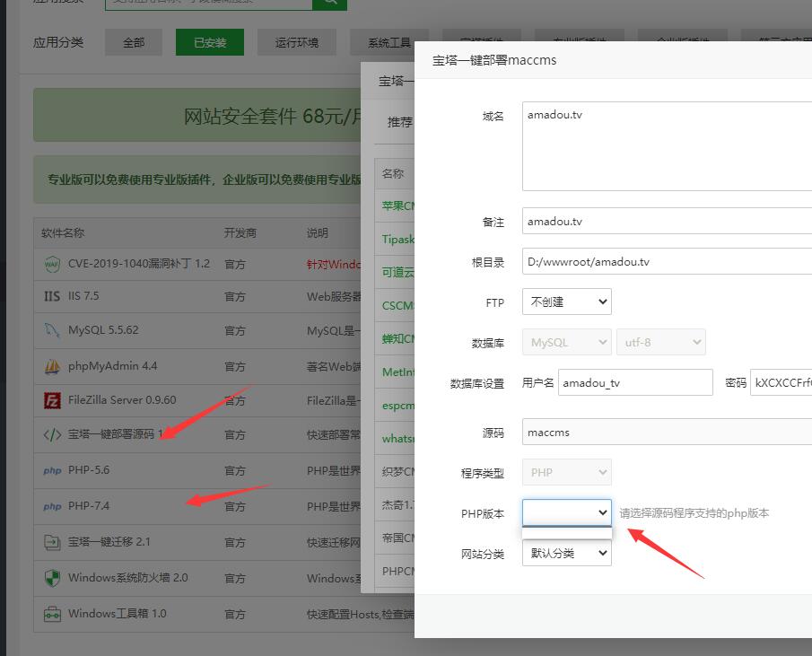Click the FileZilla Server red icon
Viewport: 812px width, 656px height.
click(52, 400)
